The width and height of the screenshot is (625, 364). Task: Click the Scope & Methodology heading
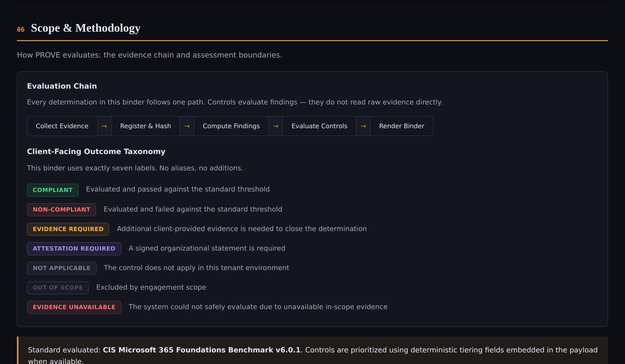[x=86, y=28]
